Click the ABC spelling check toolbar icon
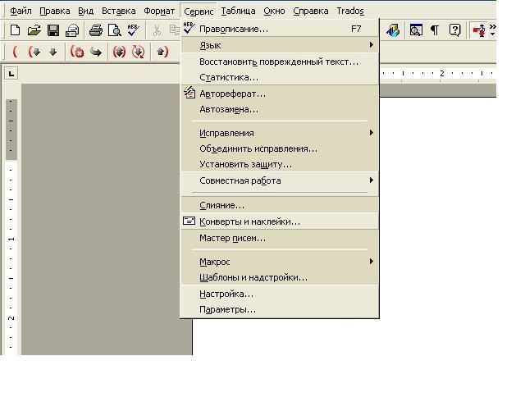This screenshot has width=525, height=420. [133, 30]
